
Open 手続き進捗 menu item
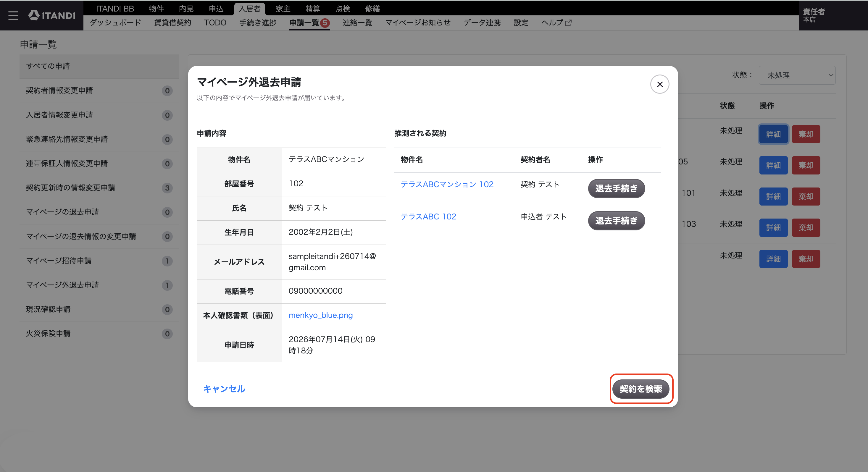[x=258, y=22]
